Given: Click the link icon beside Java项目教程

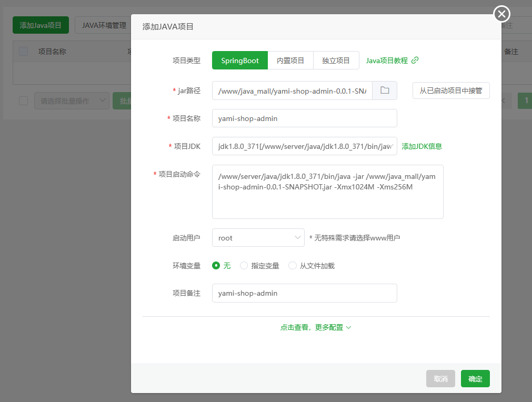Looking at the screenshot, I should tap(415, 60).
